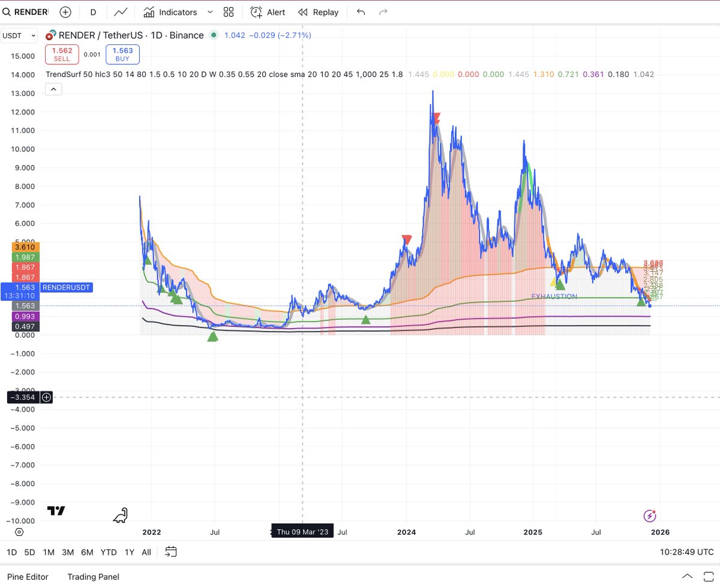Set range to 1D

point(12,552)
